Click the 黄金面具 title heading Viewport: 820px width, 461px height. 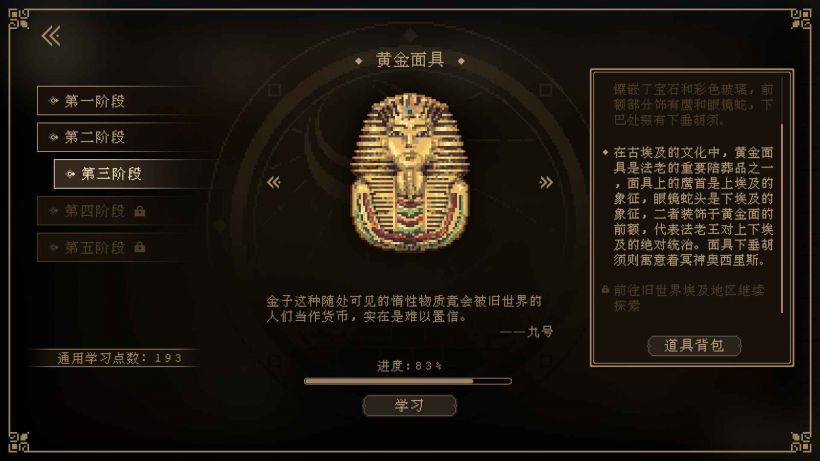pyautogui.click(x=410, y=60)
